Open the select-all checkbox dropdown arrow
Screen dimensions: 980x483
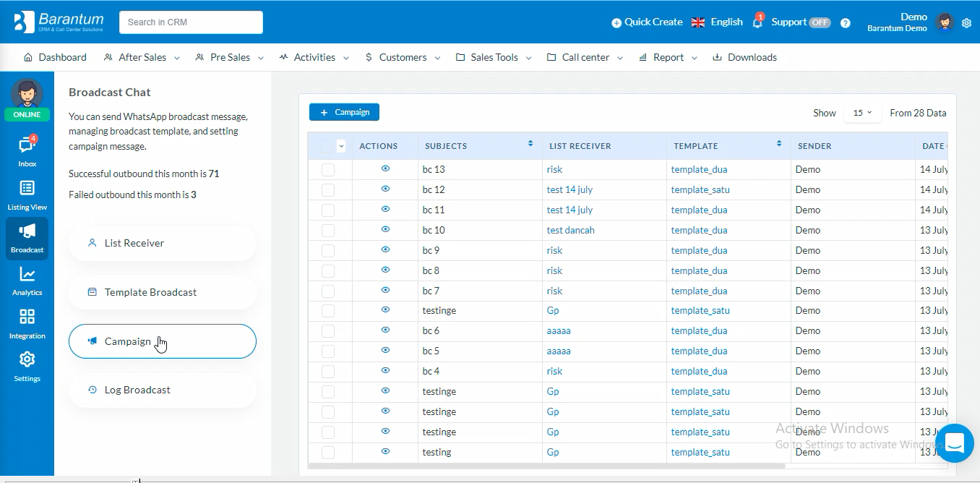(341, 146)
